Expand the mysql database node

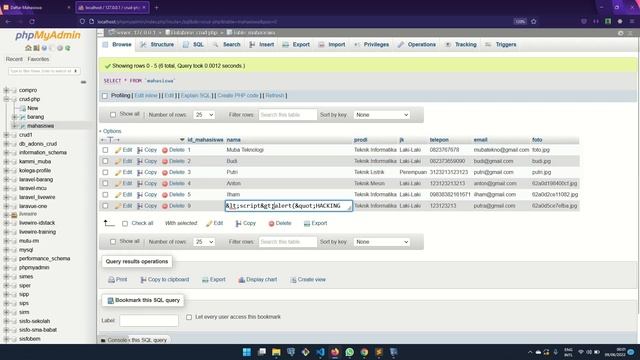tap(6, 250)
